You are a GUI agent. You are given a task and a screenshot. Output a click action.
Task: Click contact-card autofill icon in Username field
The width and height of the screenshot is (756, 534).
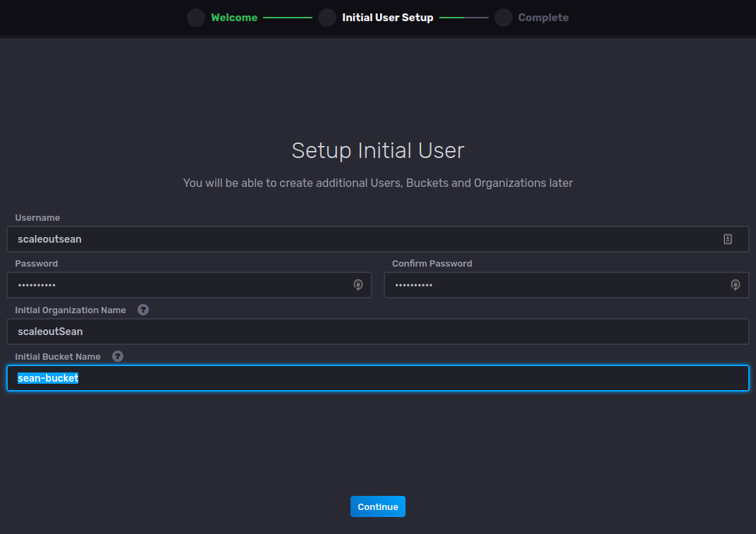728,239
